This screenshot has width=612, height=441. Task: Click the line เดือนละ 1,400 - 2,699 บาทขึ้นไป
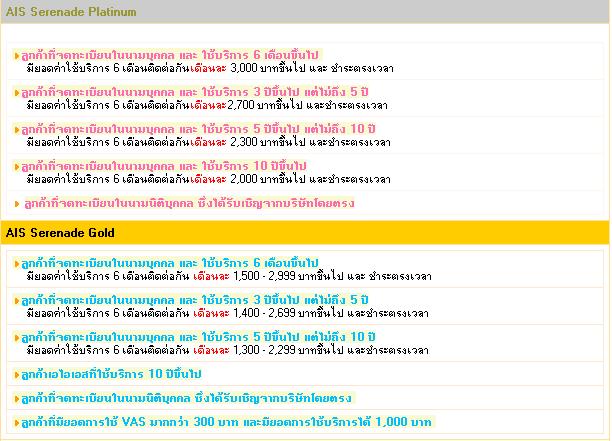[228, 313]
